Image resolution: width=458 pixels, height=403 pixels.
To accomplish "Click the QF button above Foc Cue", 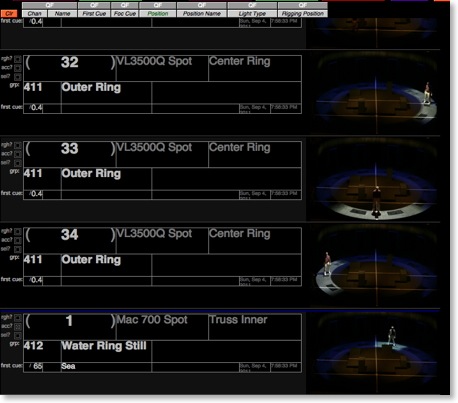I will 125,5.
